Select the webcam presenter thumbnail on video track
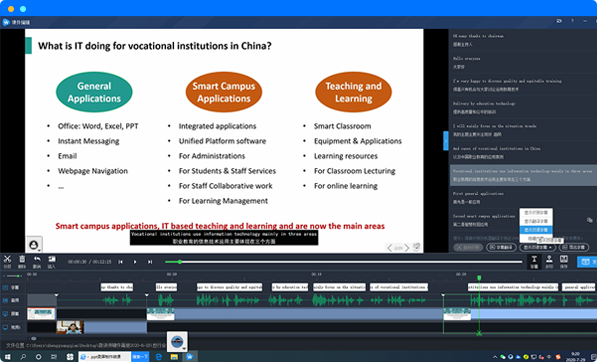This screenshot has width=597, height=362. click(x=70, y=327)
